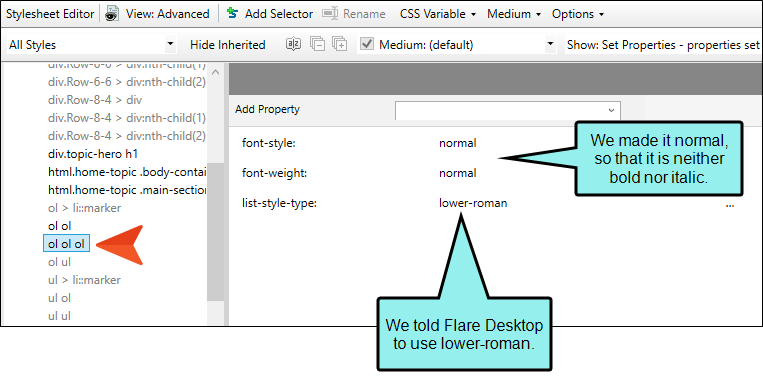Screen dimensions: 763x383
Task: Select the ul ol selector
Action: [59, 298]
